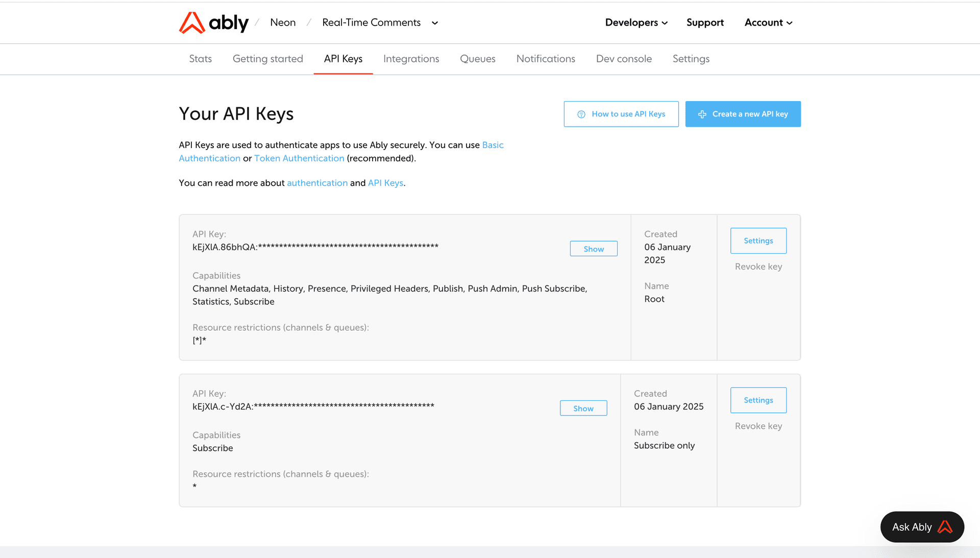Go to the Dev console tab
This screenshot has width=980, height=558.
coord(624,59)
